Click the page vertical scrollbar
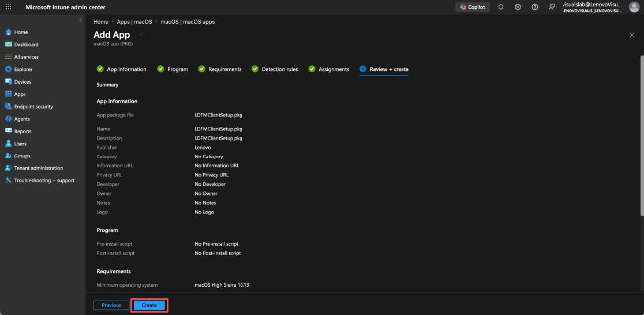This screenshot has width=644, height=315. pyautogui.click(x=642, y=136)
